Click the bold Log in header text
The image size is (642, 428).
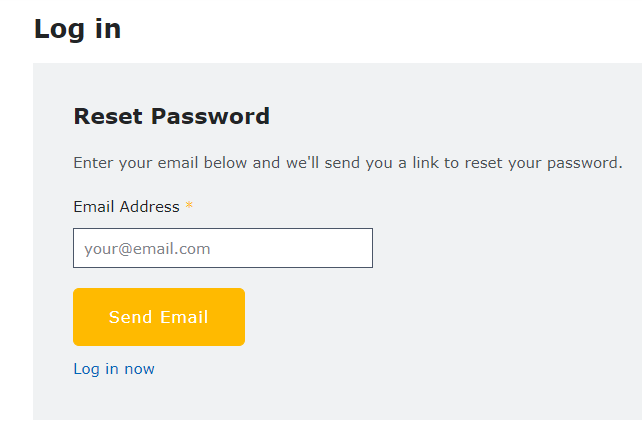pos(77,29)
